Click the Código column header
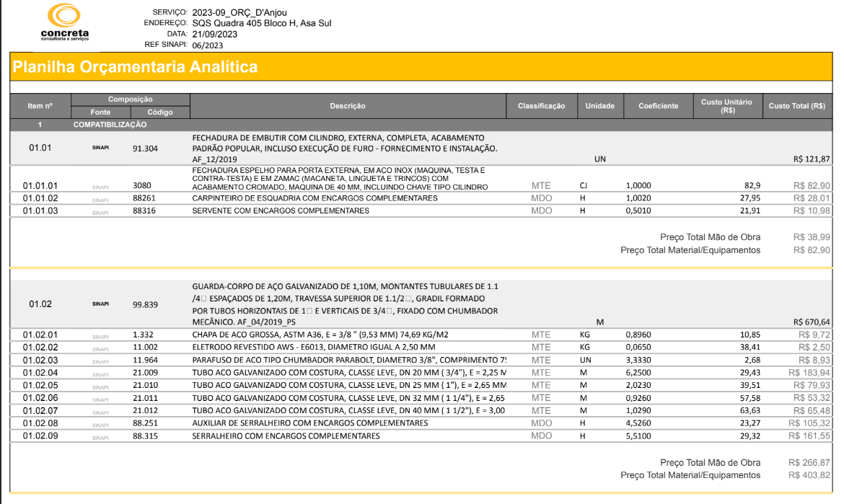This screenshot has width=844, height=504. tap(160, 112)
